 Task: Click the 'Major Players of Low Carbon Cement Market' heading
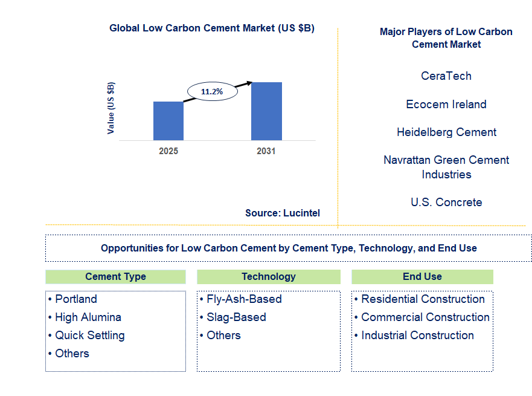446,38
